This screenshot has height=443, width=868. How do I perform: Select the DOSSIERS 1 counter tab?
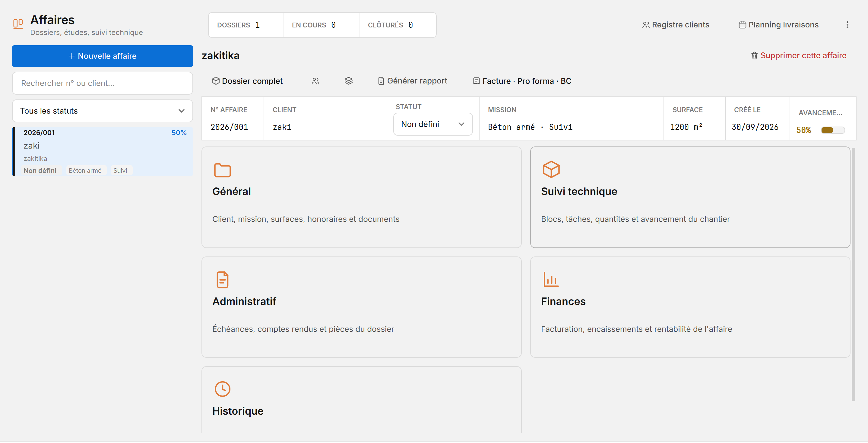pos(246,25)
